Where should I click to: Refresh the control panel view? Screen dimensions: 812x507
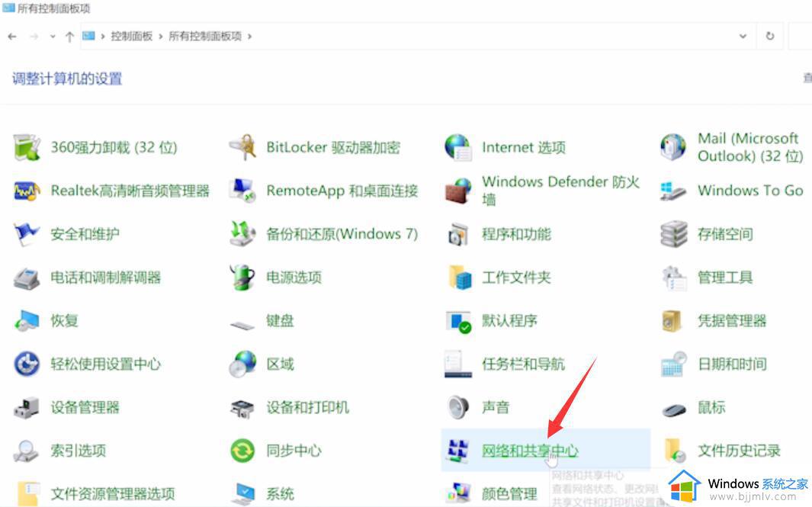[770, 37]
